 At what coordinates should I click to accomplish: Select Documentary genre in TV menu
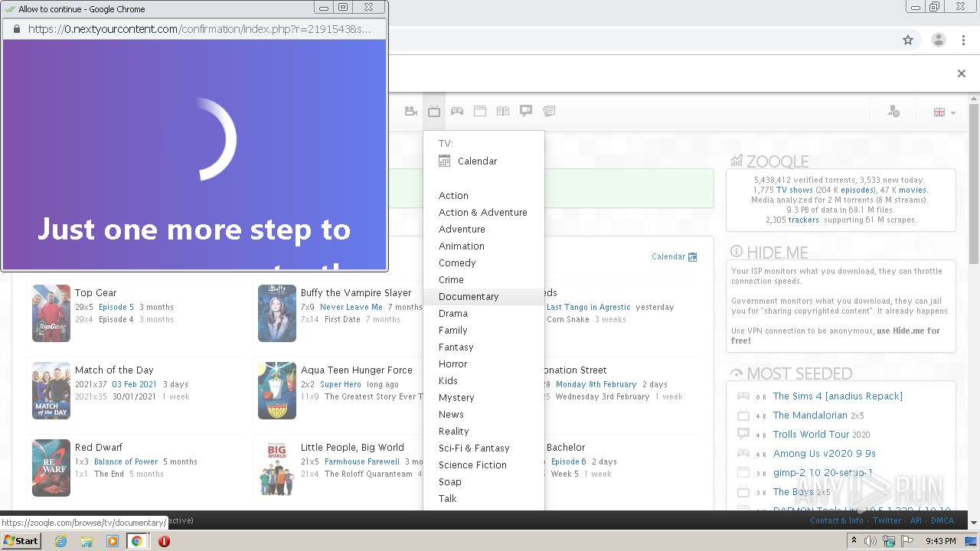pyautogui.click(x=469, y=297)
